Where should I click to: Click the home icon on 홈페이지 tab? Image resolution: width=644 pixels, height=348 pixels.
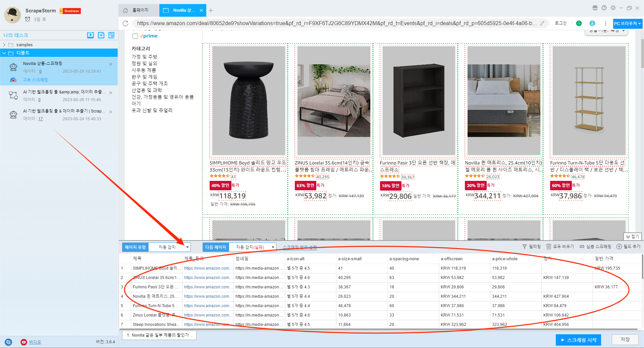(x=125, y=10)
